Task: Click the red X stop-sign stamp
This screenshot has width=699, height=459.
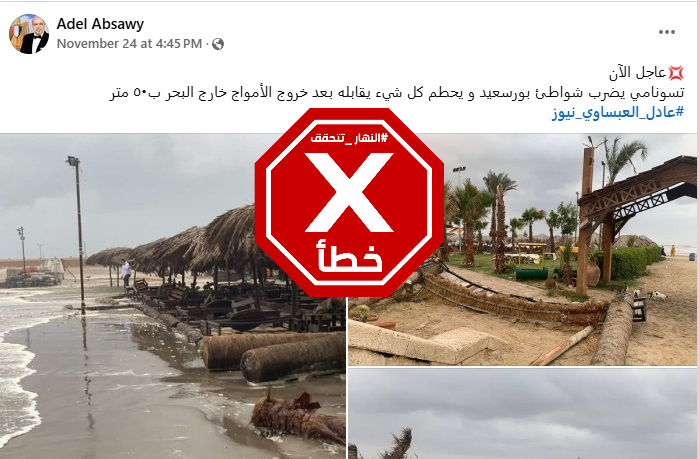Action: coord(349,202)
